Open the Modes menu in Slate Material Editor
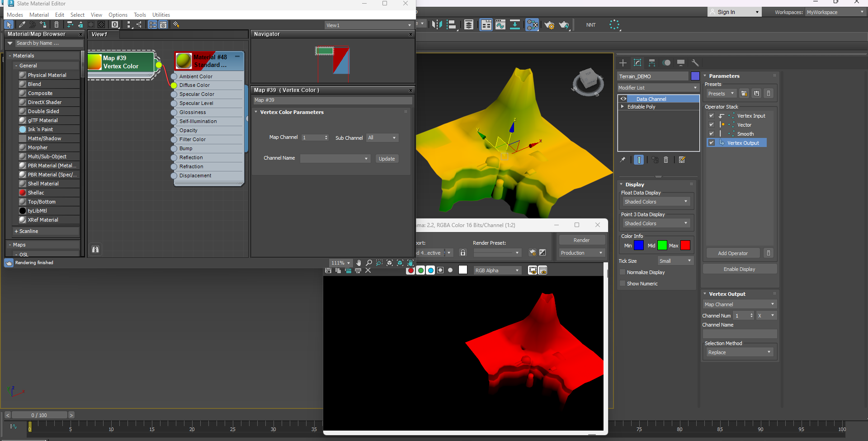868x441 pixels. click(15, 15)
